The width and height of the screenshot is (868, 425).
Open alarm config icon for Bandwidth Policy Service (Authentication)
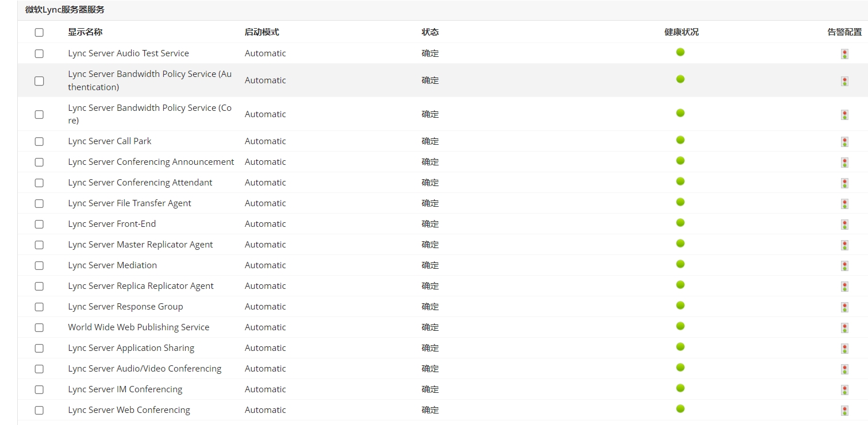click(x=844, y=81)
